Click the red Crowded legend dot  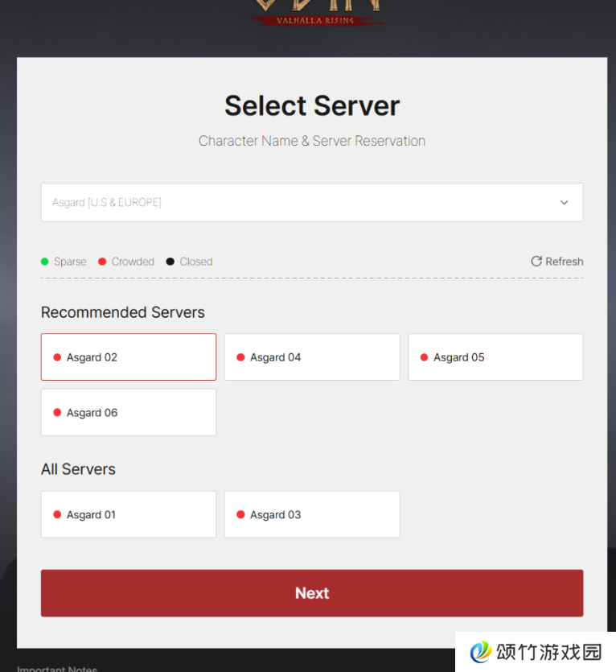tap(102, 262)
